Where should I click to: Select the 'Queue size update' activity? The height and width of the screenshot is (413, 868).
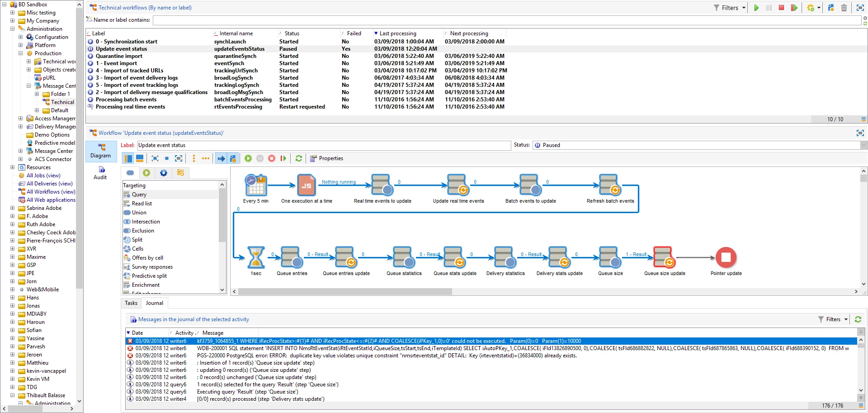pos(664,257)
